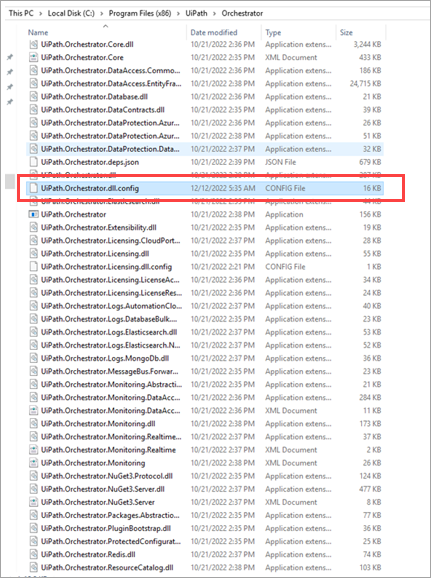Expand the chevron after Local Disk (C:)
This screenshot has width=431, height=578.
coord(101,13)
